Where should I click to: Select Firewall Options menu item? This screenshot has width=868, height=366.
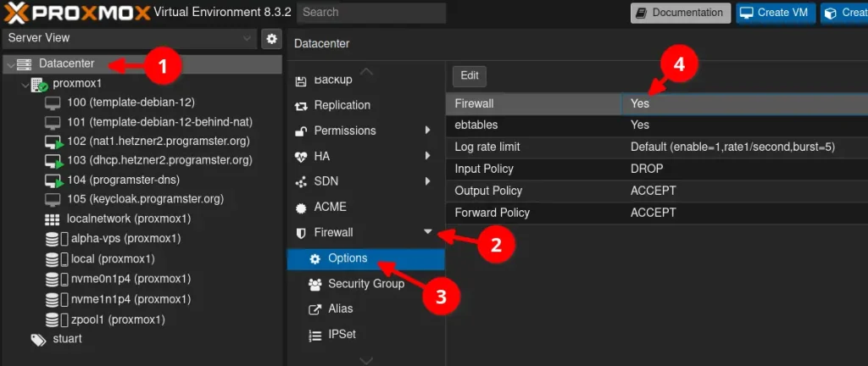coord(365,258)
